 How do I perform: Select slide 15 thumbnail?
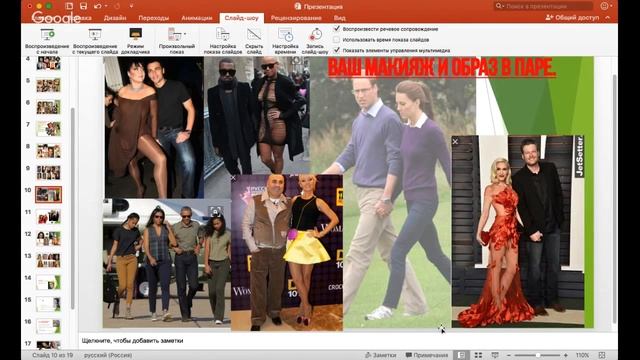click(x=48, y=304)
